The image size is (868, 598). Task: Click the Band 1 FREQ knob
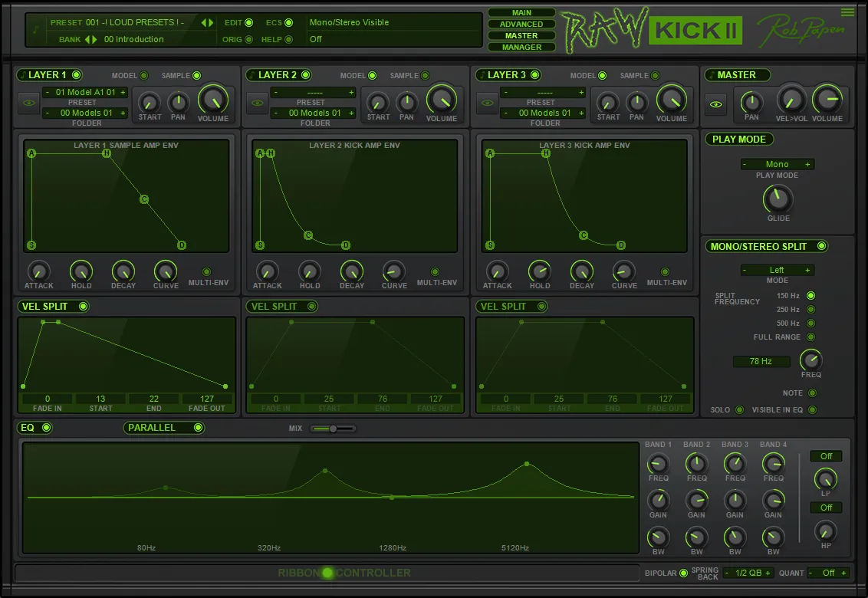658,464
